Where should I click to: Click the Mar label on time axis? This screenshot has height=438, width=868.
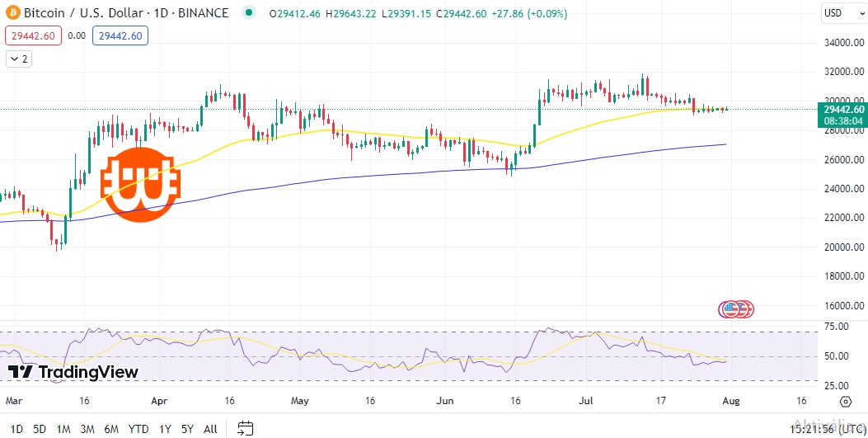(x=12, y=400)
